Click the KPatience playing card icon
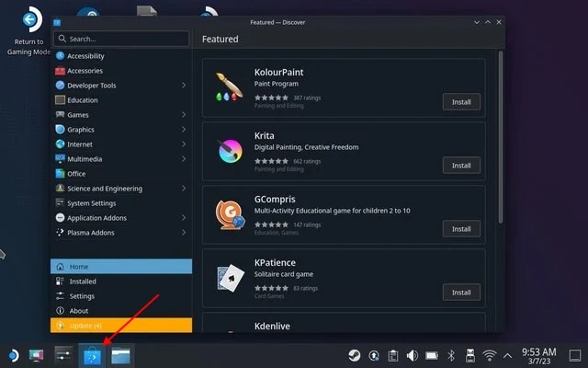Screen dimensions: 588x368 click(231, 278)
